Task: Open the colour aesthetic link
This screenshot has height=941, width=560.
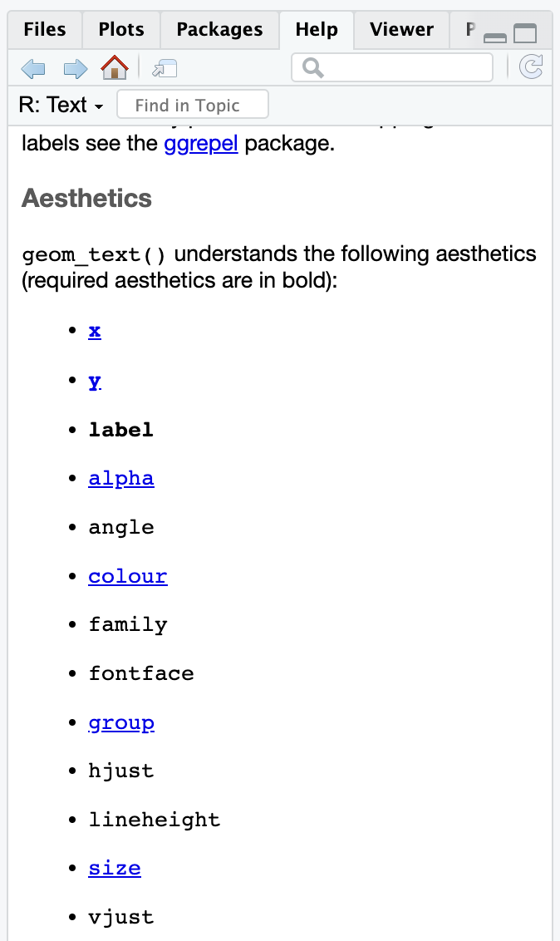Action: [x=128, y=576]
